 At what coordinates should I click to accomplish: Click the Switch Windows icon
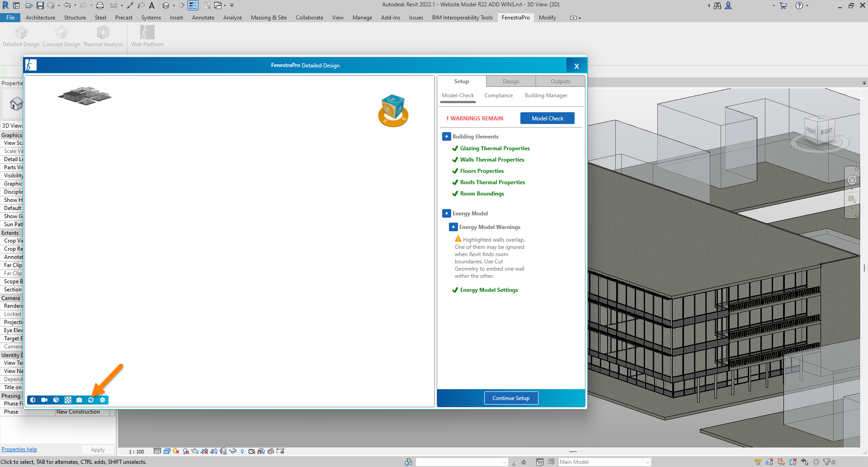point(218,5)
